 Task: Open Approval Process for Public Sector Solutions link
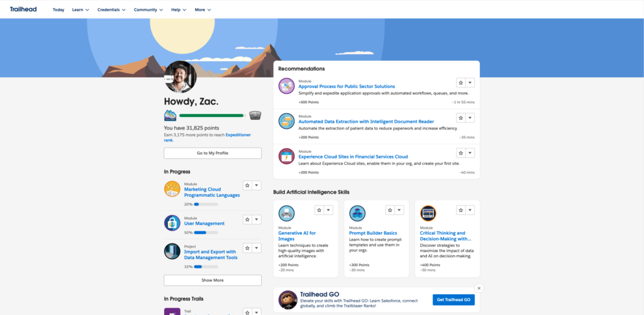[347, 86]
